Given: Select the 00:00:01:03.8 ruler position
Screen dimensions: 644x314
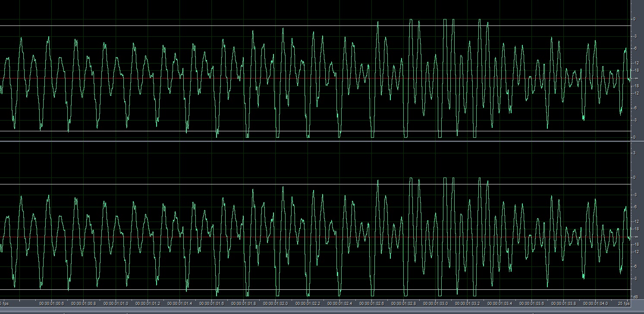Looking at the screenshot, I should click(x=564, y=304).
